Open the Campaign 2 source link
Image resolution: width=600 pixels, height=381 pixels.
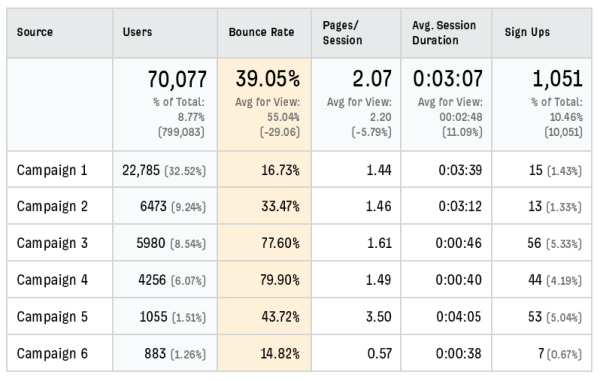52,207
